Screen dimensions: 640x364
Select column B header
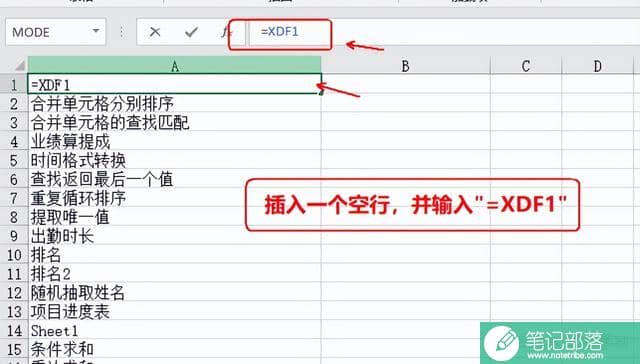[x=405, y=66]
